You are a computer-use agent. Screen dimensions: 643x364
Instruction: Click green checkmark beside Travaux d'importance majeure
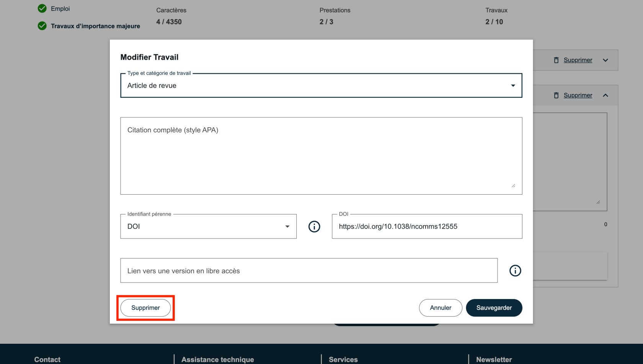tap(42, 26)
